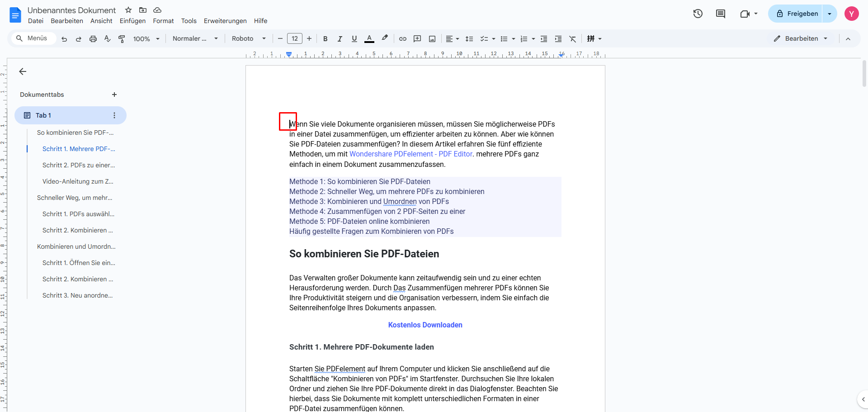The width and height of the screenshot is (868, 412).
Task: Open the account avatar Y
Action: (852, 14)
